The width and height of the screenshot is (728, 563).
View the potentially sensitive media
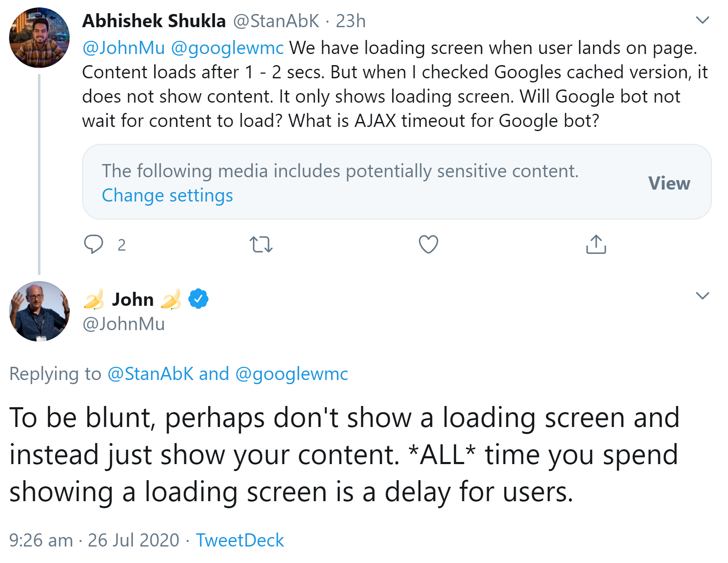pyautogui.click(x=669, y=183)
